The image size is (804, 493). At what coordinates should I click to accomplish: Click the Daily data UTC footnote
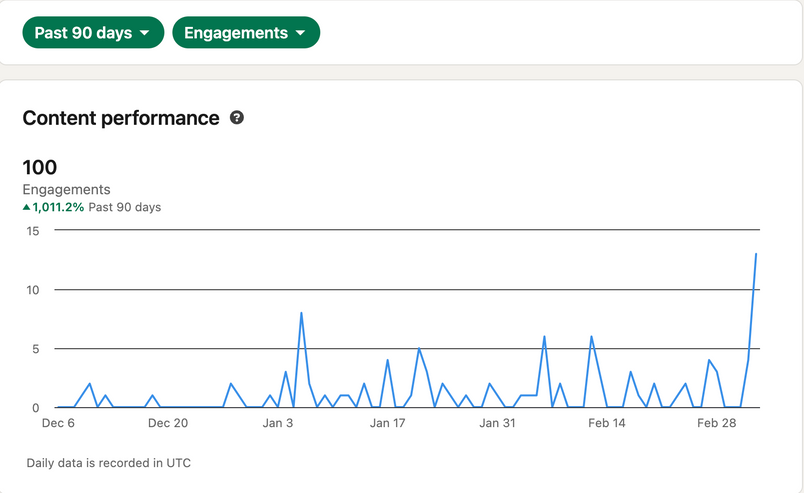click(x=109, y=463)
